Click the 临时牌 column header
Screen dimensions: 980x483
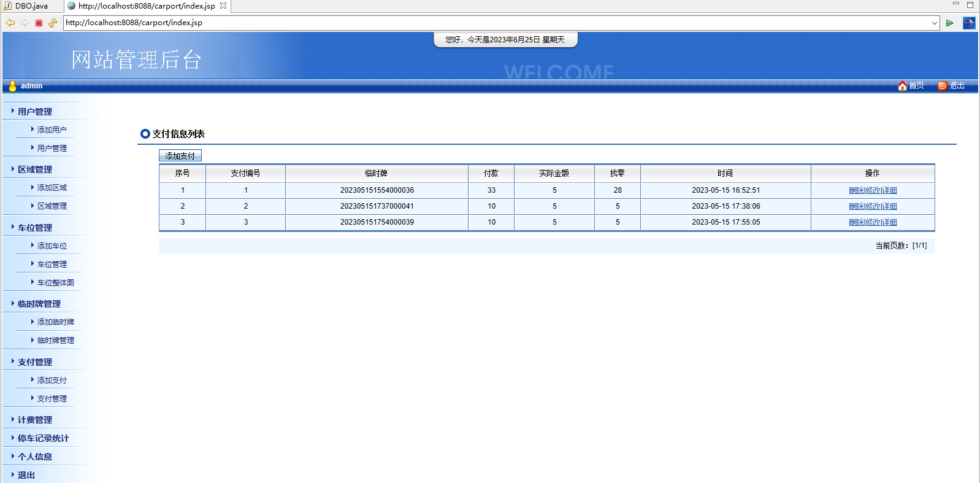tap(377, 174)
